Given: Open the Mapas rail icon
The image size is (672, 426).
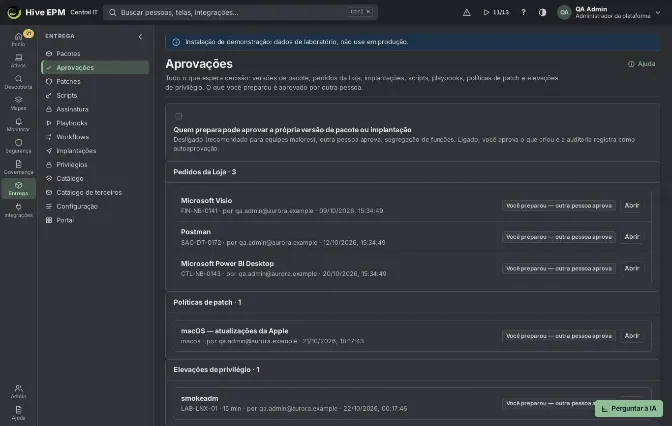Looking at the screenshot, I should point(18,103).
